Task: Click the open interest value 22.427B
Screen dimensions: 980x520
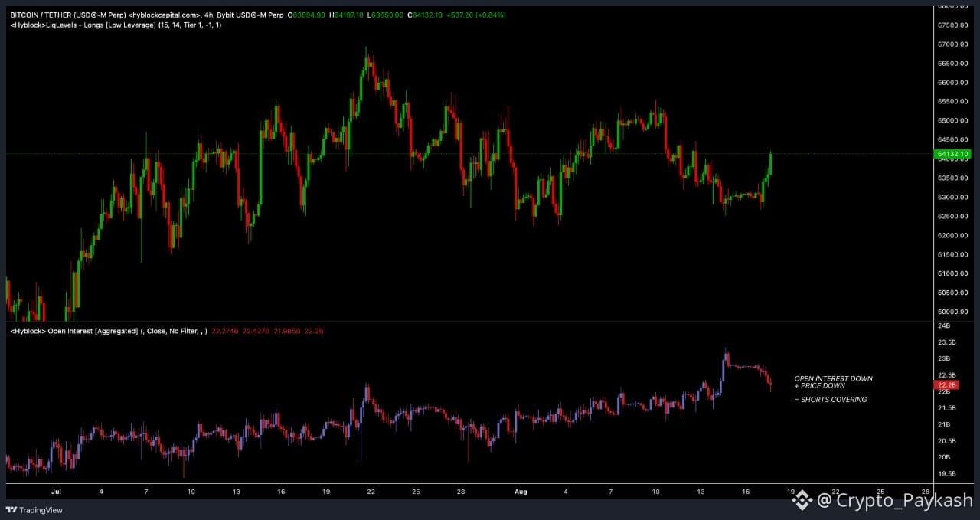Action: (254, 331)
